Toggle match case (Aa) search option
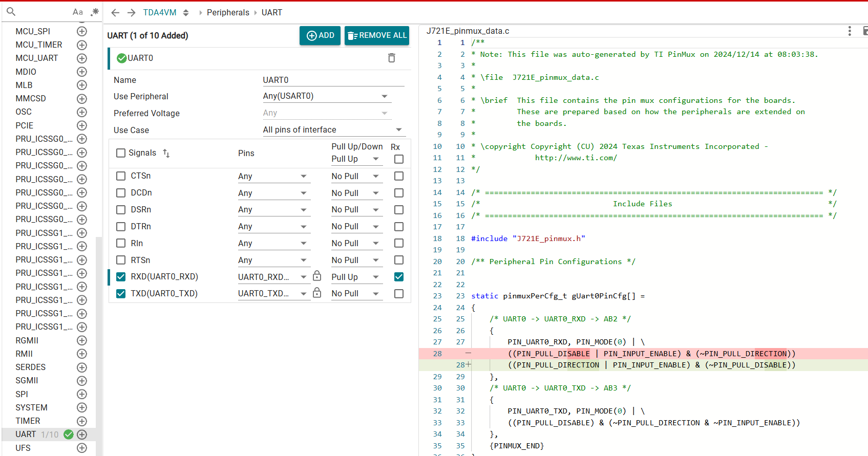Viewport: 868px width, 456px height. coord(78,12)
